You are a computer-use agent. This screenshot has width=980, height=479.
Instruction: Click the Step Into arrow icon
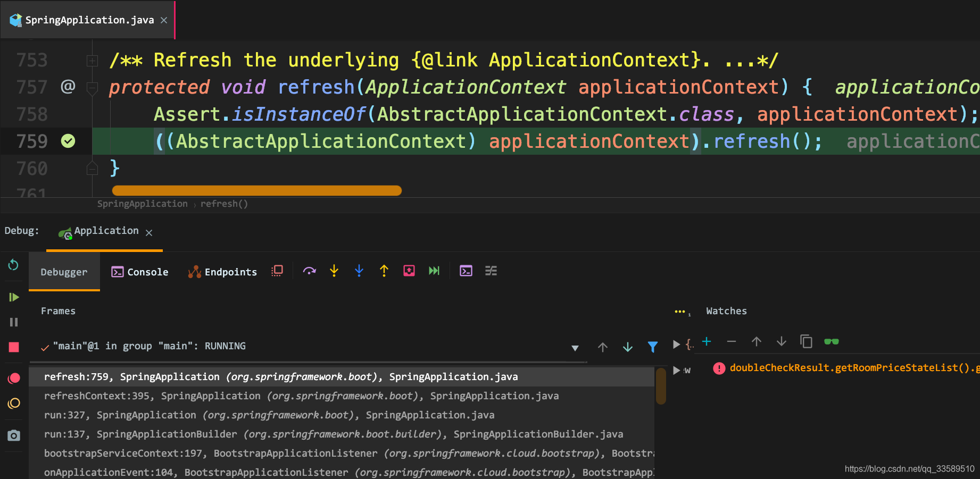pyautogui.click(x=334, y=271)
